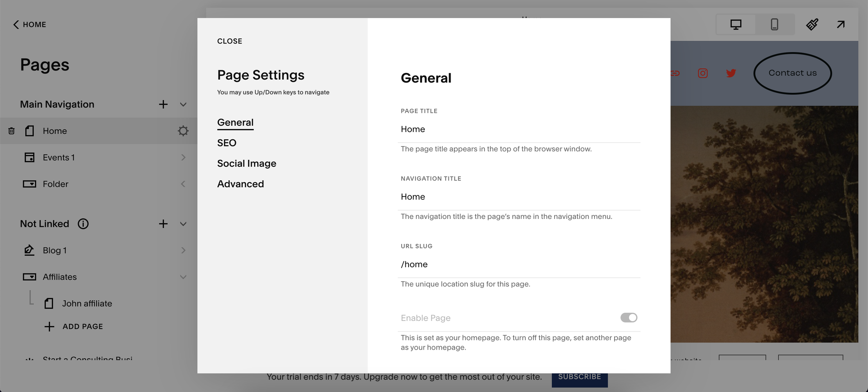This screenshot has width=868, height=392.
Task: Collapse the Not Linked section chevron
Action: (183, 224)
